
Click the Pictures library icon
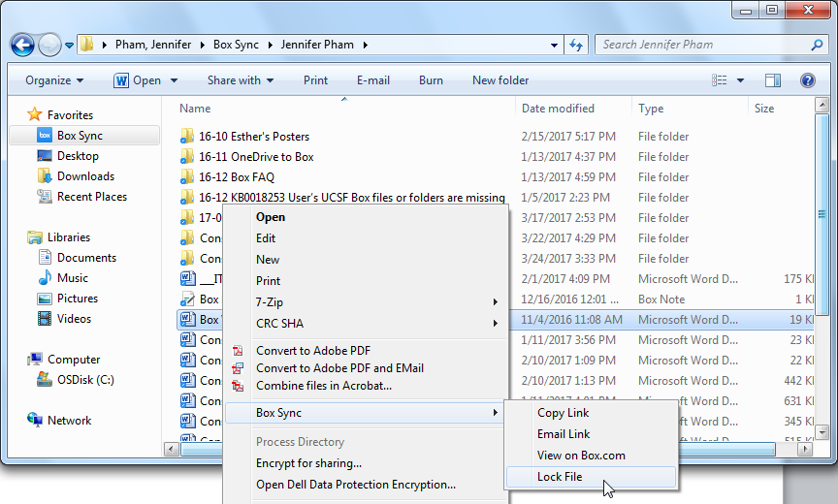45,299
